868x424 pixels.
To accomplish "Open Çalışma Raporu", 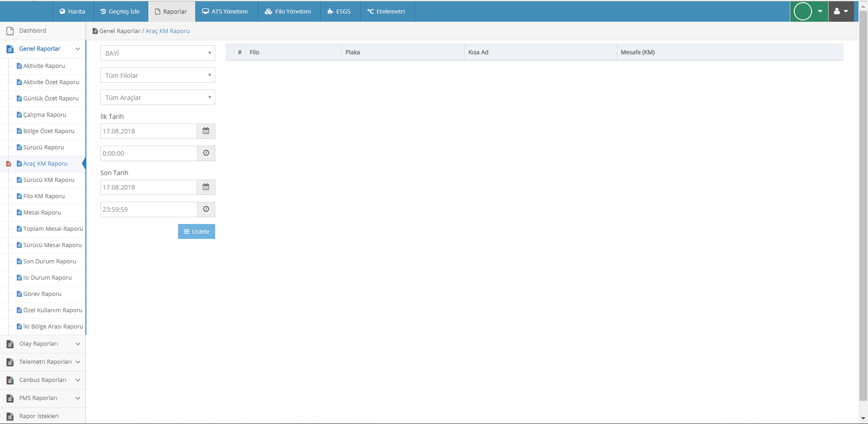I will pyautogui.click(x=45, y=115).
